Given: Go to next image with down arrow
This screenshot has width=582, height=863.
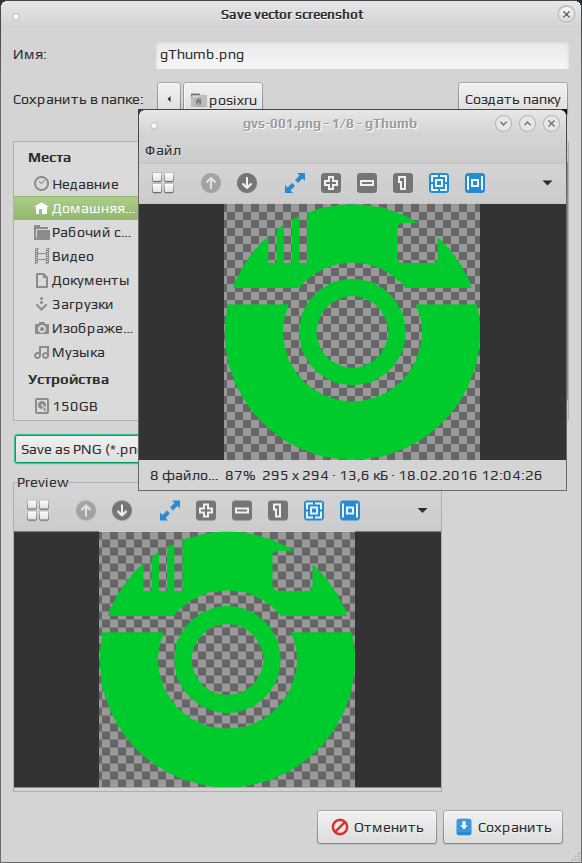Looking at the screenshot, I should pos(247,183).
